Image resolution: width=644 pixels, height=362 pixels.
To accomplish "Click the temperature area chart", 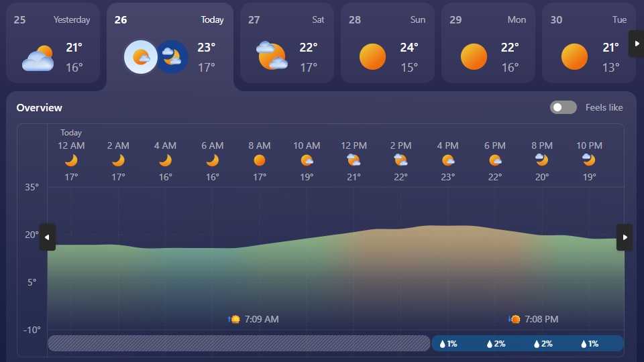I will 336,278.
